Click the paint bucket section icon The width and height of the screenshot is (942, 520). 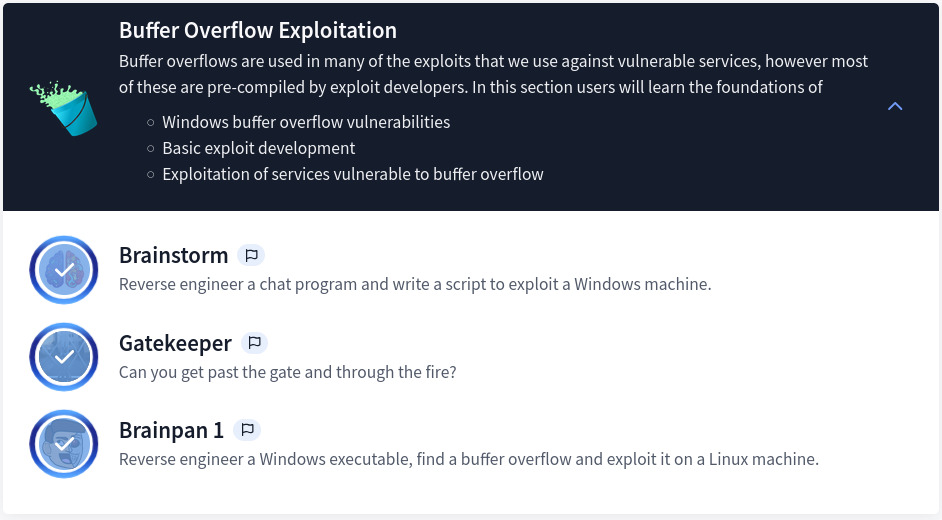63,107
